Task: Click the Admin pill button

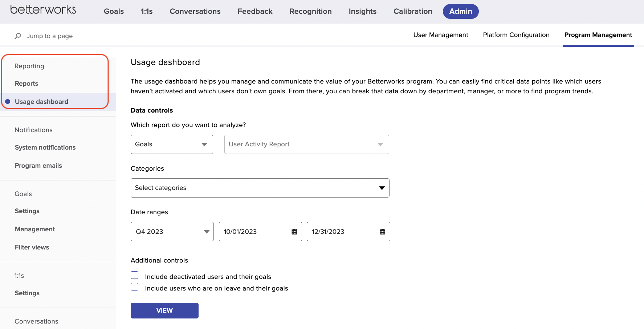Action: (461, 11)
